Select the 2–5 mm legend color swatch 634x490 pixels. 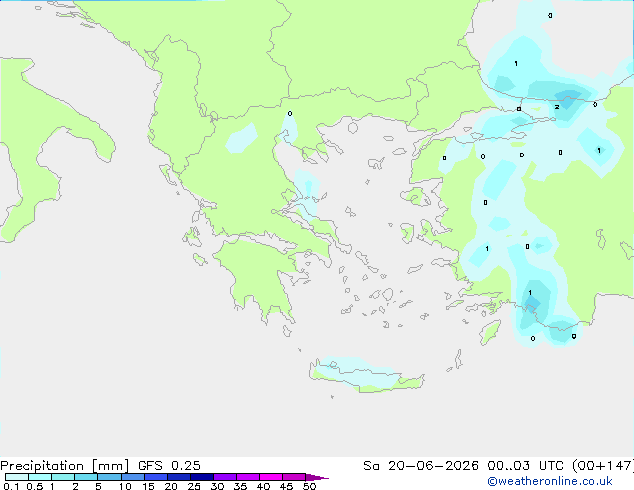[86, 477]
